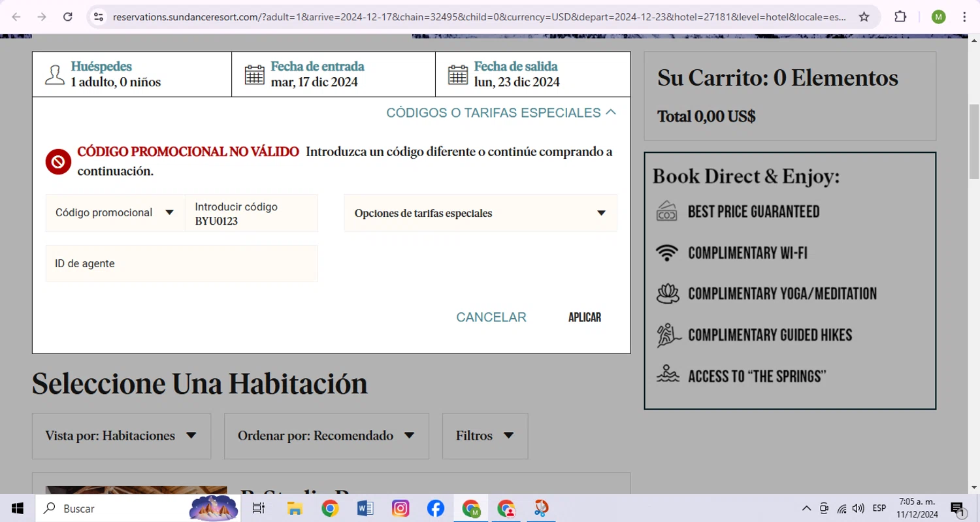
Task: Open the taskbar clock and calendar
Action: coord(917,508)
